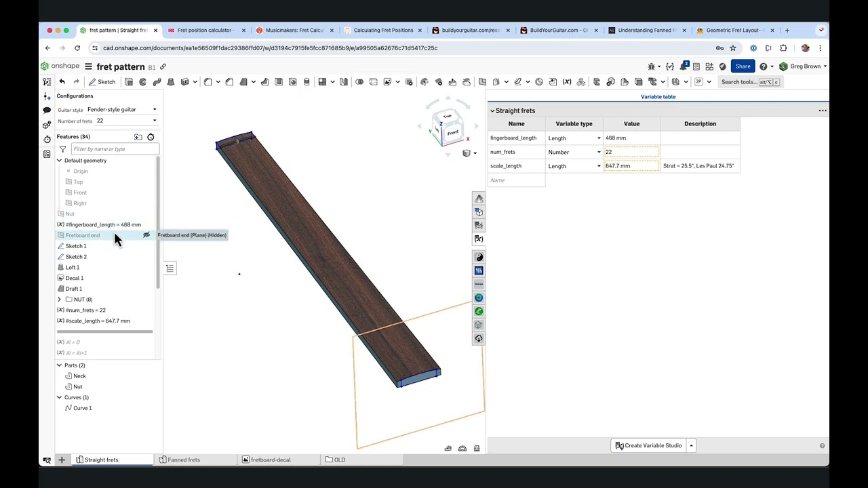
Task: Click the filter funnel icon
Action: click(62, 149)
